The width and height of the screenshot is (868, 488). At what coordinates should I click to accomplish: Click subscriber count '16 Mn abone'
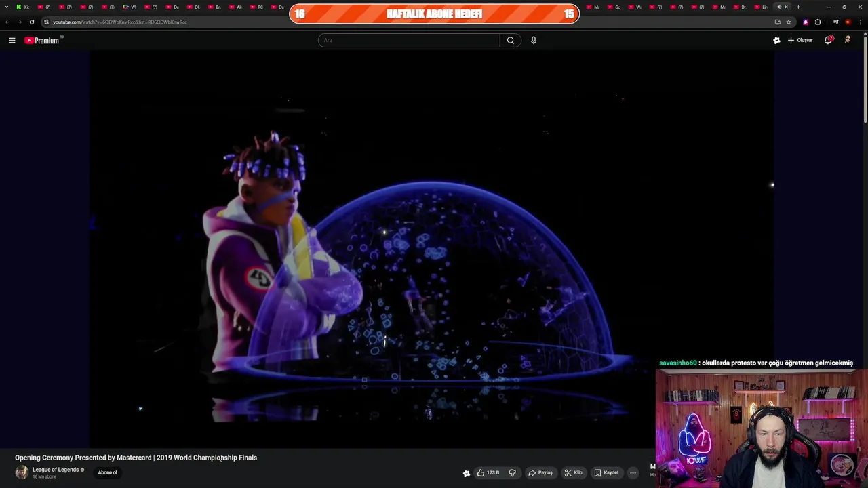point(45,477)
